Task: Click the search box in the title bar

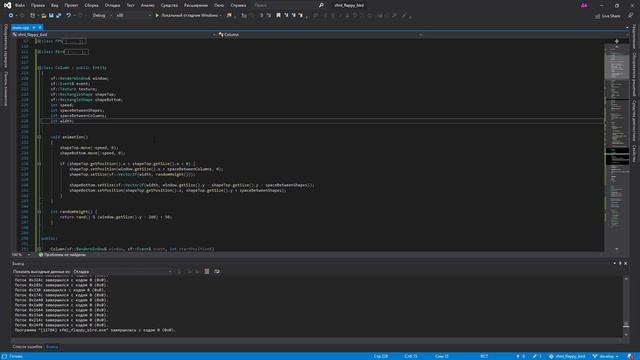Action: 289,5
